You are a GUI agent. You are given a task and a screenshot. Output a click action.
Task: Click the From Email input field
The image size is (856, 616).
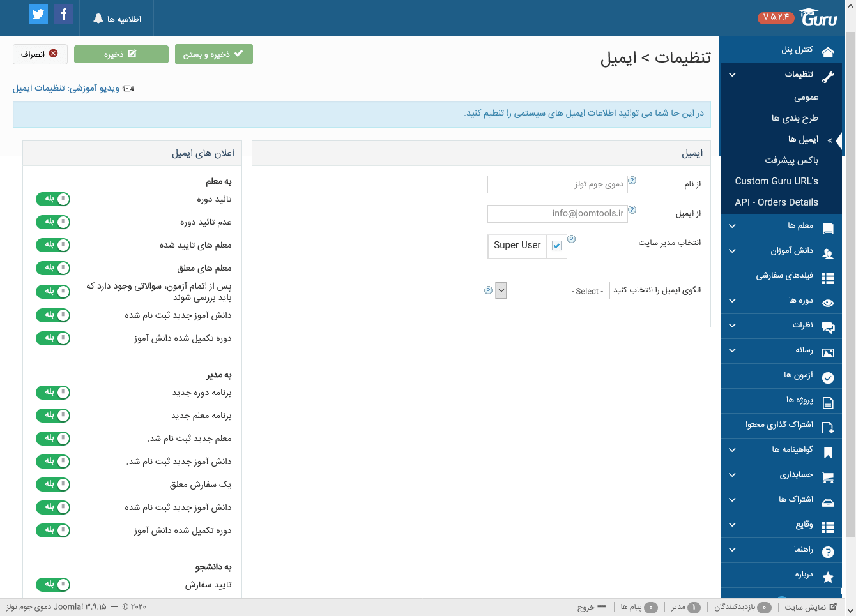[557, 214]
